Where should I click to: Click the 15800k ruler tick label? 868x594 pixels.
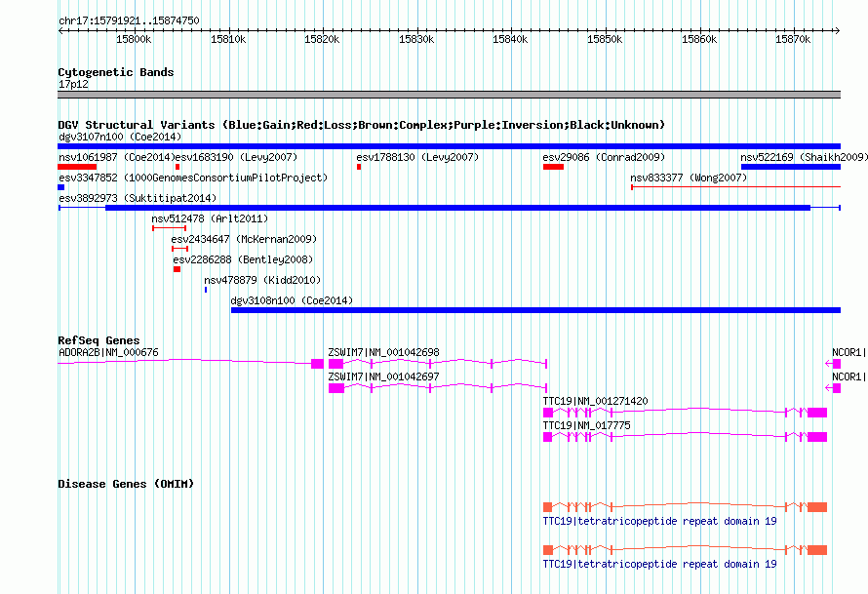(134, 39)
